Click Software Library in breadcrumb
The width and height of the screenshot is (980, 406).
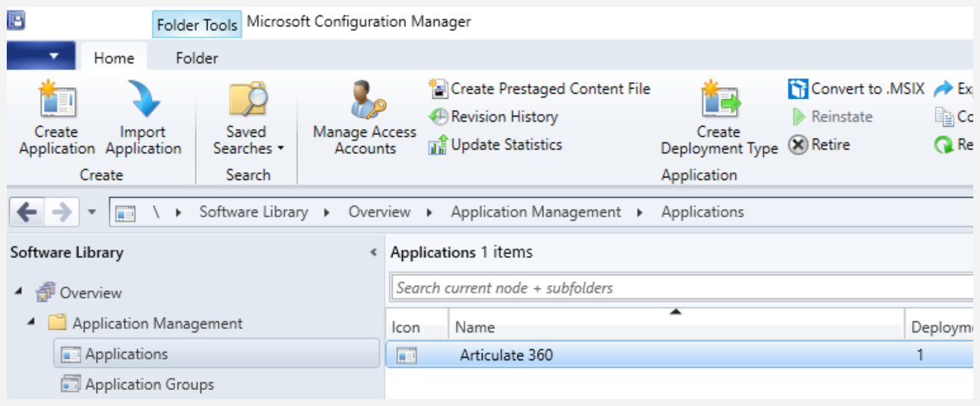[253, 212]
